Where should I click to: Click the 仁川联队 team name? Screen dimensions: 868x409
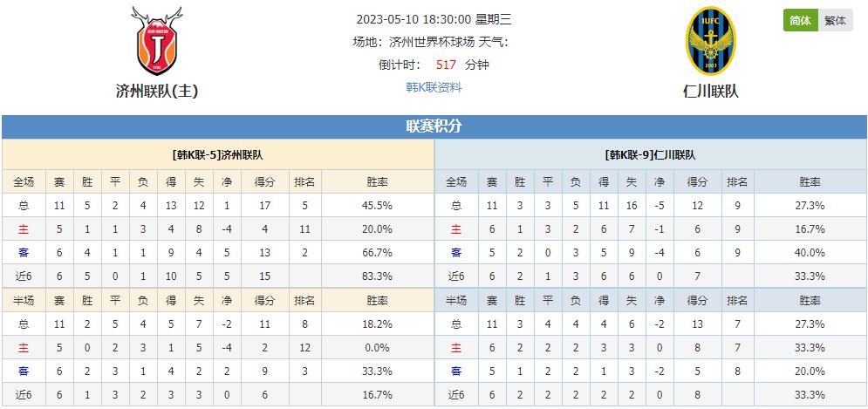coord(711,91)
